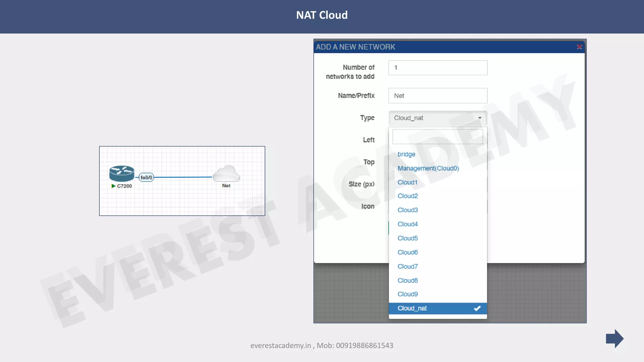644x362 pixels.
Task: Click the Name/Prefix field containing Net
Action: (437, 96)
